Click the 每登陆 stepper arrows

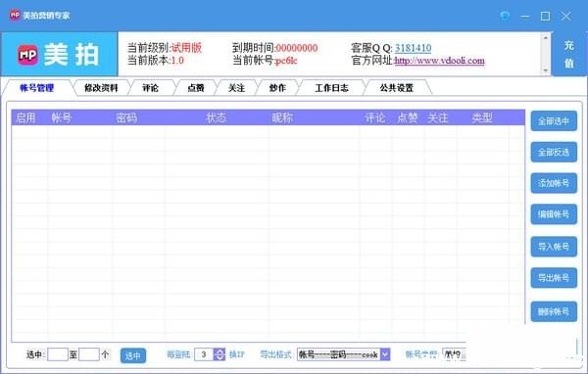[220, 354]
